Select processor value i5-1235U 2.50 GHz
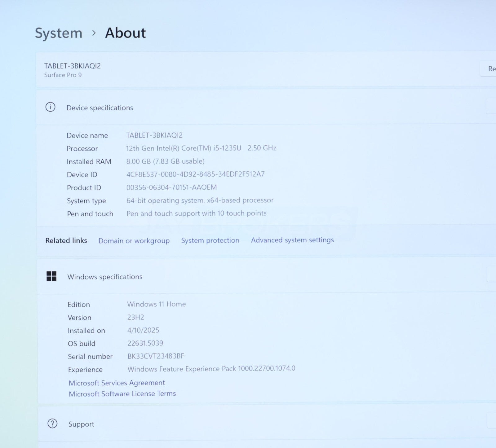 (201, 148)
